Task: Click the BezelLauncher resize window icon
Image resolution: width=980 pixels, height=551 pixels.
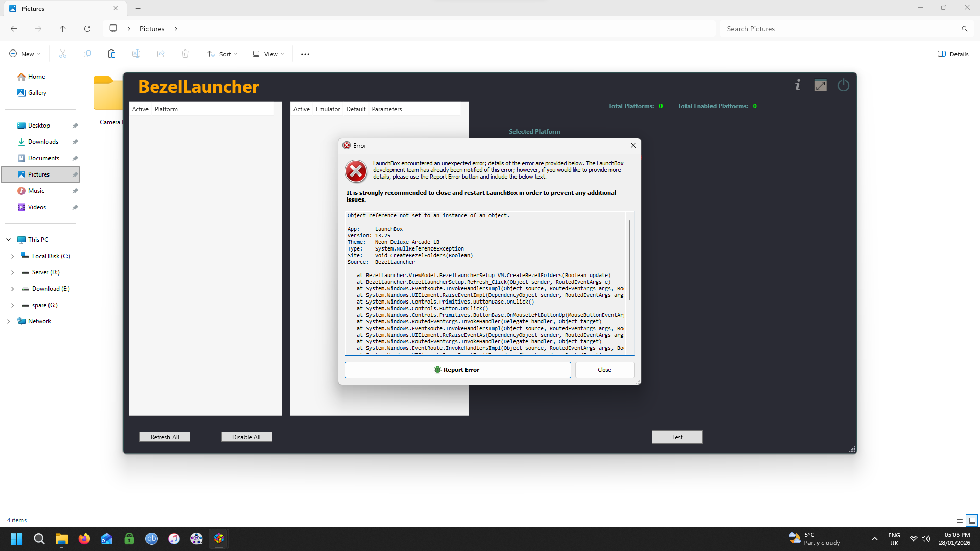Action: click(820, 86)
